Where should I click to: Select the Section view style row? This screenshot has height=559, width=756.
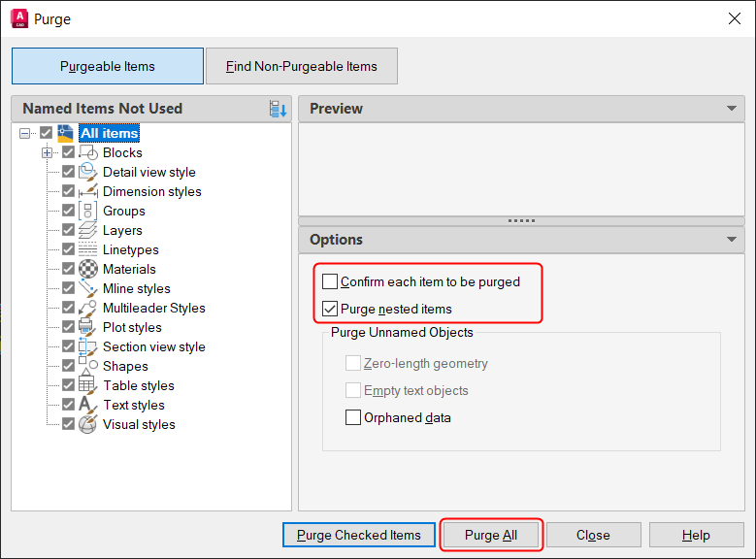click(x=154, y=346)
